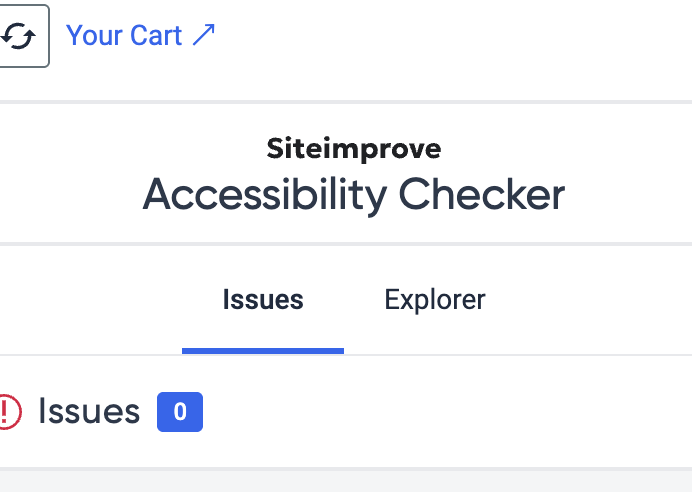Select the Issues tab

pyautogui.click(x=263, y=300)
